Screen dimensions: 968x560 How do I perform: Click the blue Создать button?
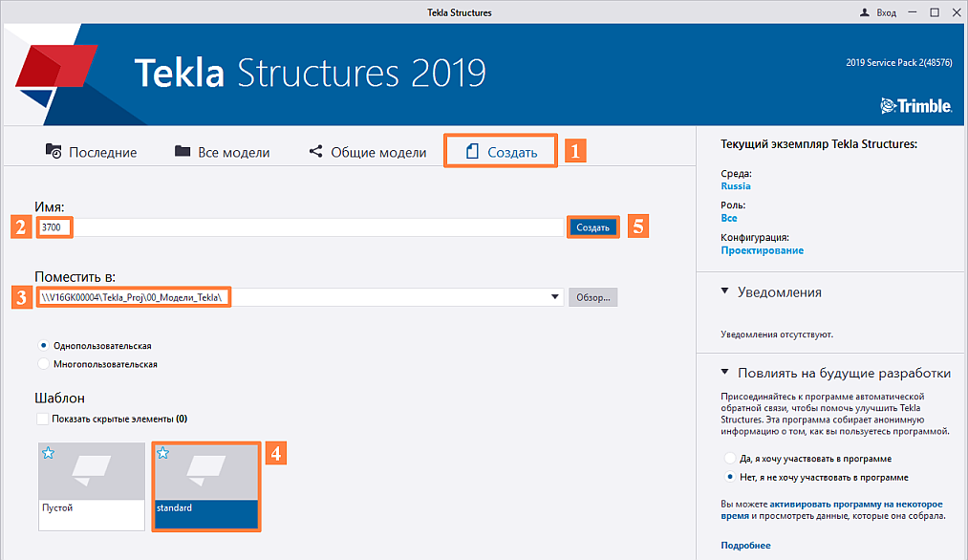(x=592, y=227)
